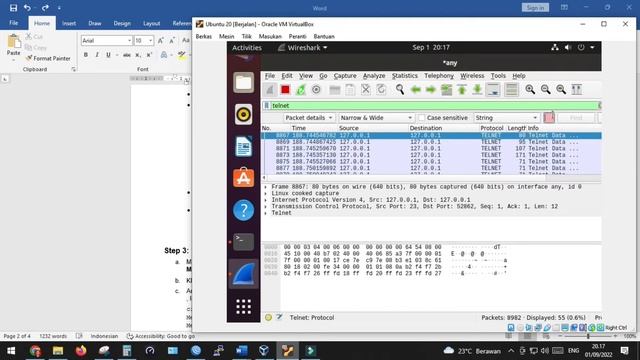Viewport: 640px width, 360px height.
Task: Toggle packet colorization in Wireshark
Action: click(511, 89)
